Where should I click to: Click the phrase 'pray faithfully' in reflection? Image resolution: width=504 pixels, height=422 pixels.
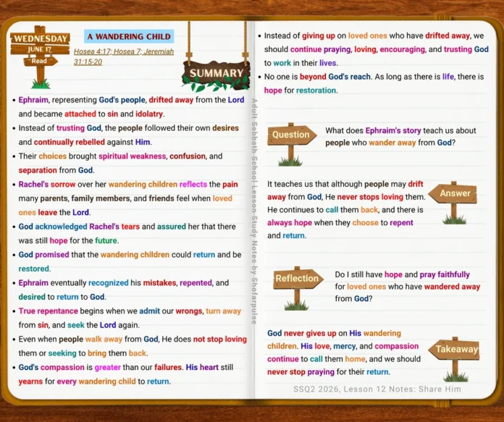pos(445,275)
